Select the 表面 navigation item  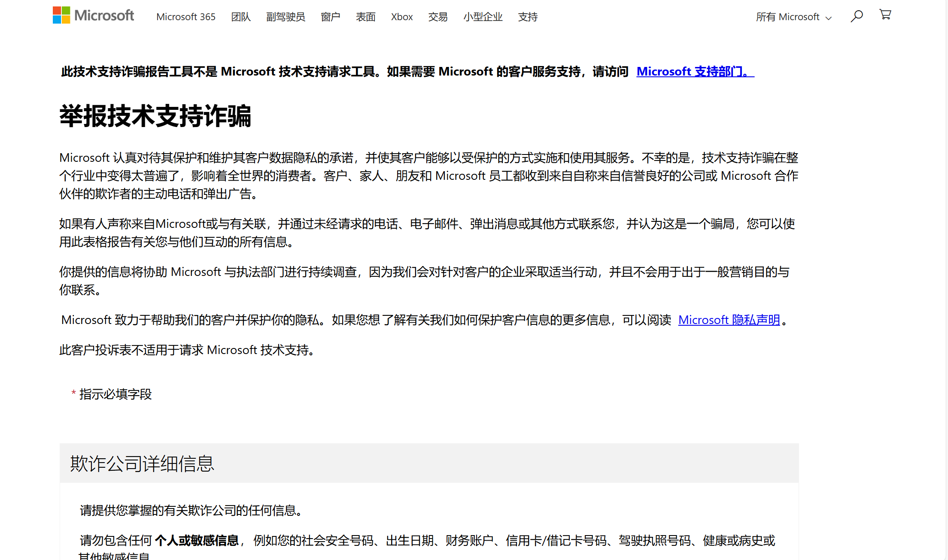click(x=365, y=17)
